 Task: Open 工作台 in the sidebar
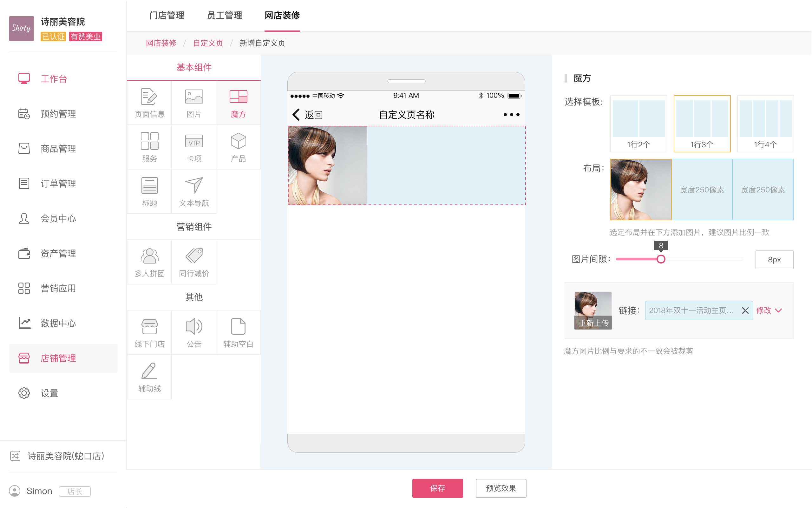[63, 79]
